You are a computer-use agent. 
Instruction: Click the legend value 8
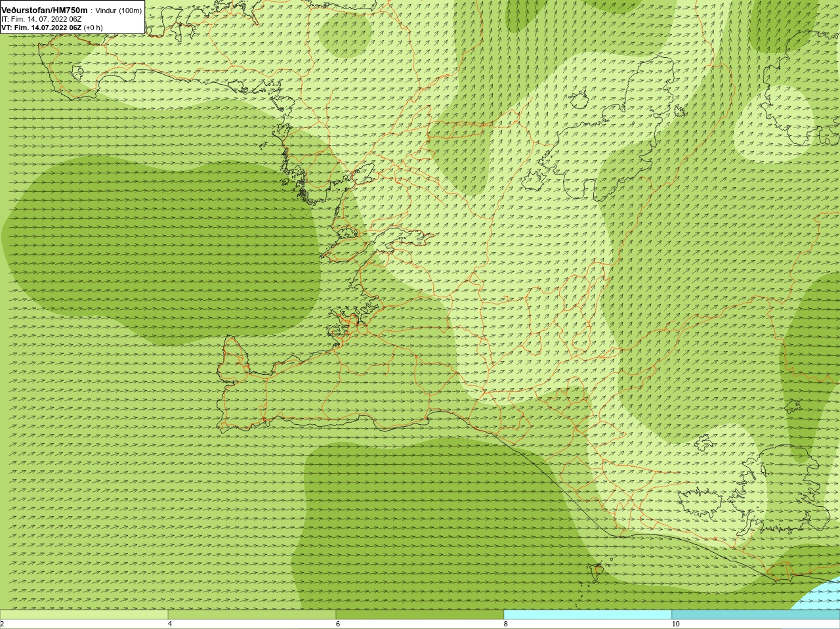pos(506,624)
